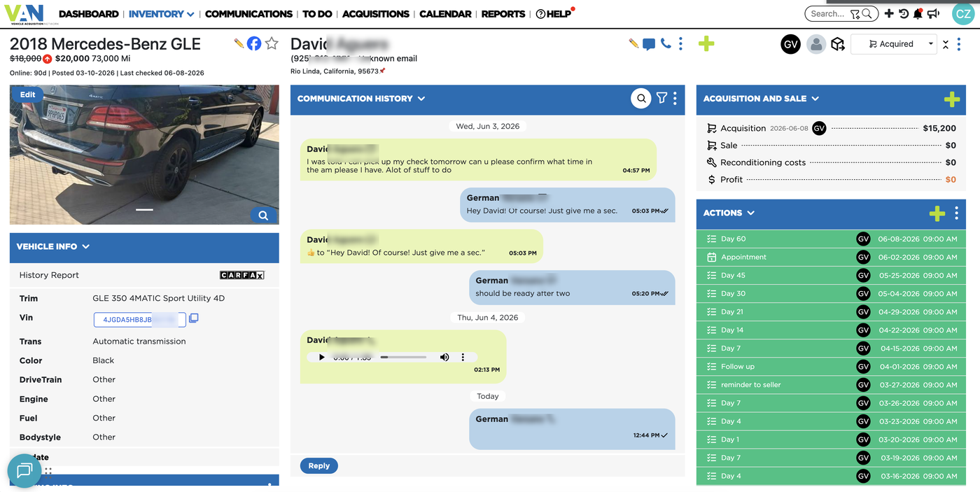The image size is (980, 492).
Task: Open notifications bell icon
Action: tap(918, 13)
